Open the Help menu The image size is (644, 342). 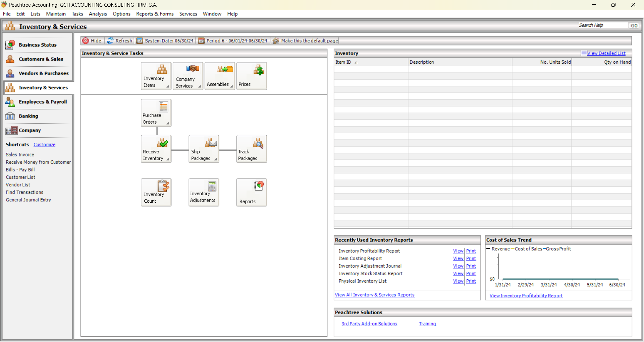pyautogui.click(x=232, y=14)
